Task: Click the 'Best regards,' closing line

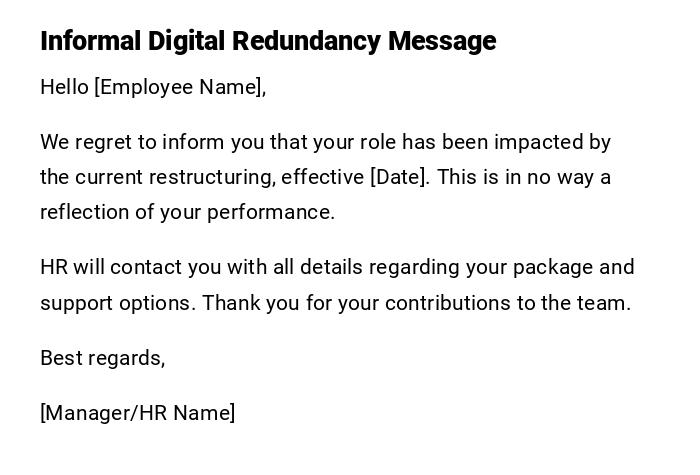Action: tap(102, 358)
